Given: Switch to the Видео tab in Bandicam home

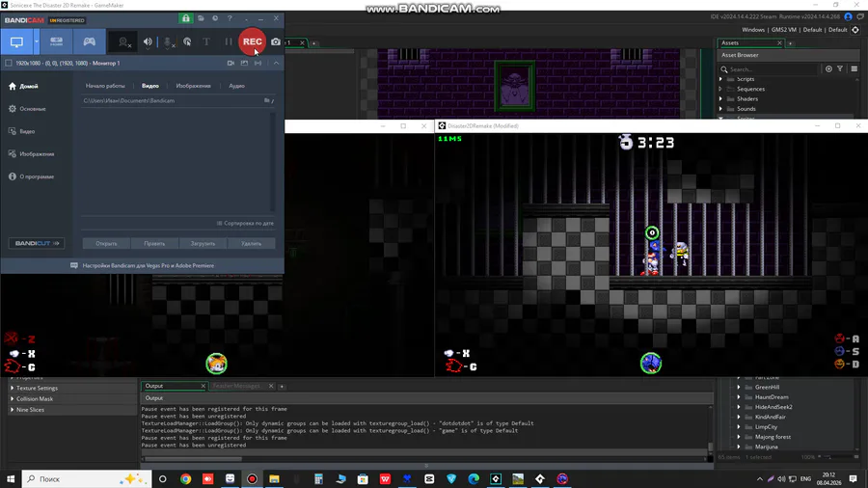Looking at the screenshot, I should pos(150,86).
